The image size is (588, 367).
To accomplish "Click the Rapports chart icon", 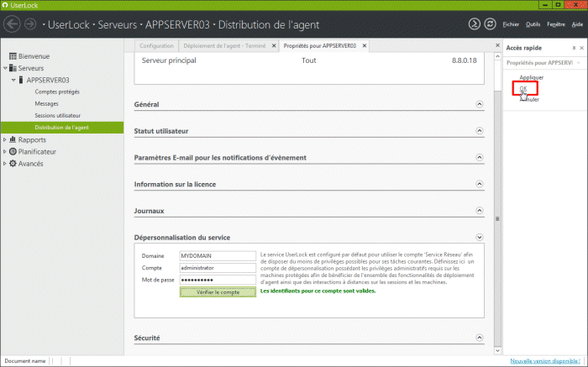I will (13, 139).
